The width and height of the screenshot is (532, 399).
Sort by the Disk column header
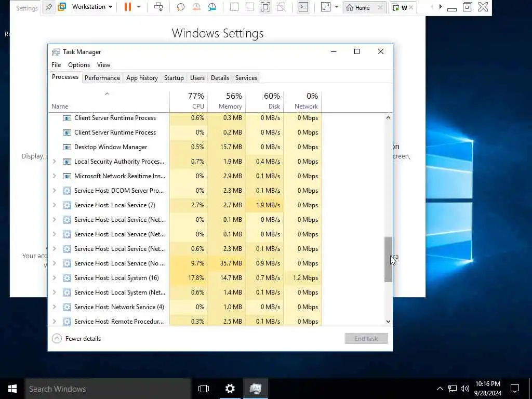pos(264,101)
